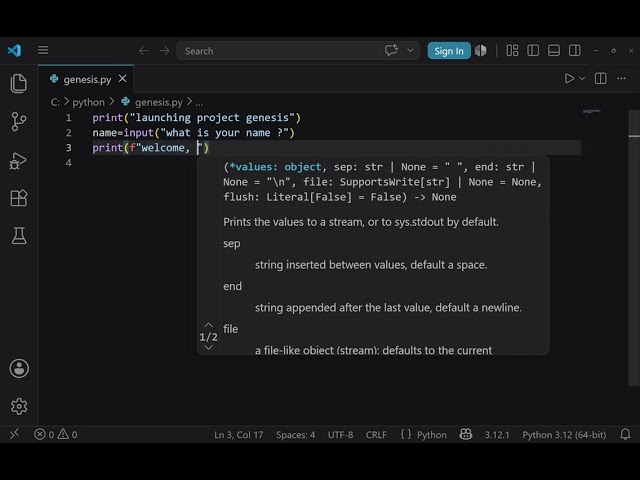Click the Copilot status bar icon
Viewport: 640px width, 480px height.
point(466,434)
